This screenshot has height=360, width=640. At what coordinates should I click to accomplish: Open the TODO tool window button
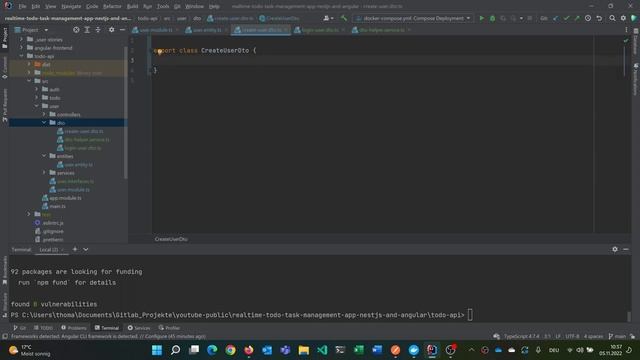click(43, 328)
